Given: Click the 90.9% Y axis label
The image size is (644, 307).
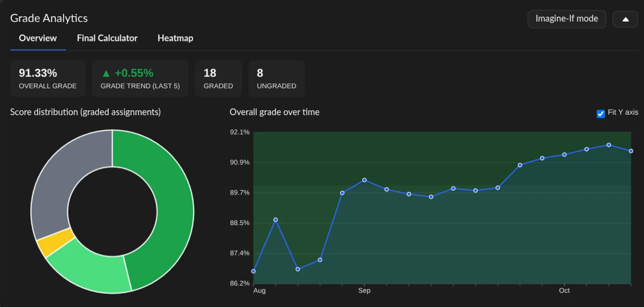Looking at the screenshot, I should pyautogui.click(x=240, y=162).
